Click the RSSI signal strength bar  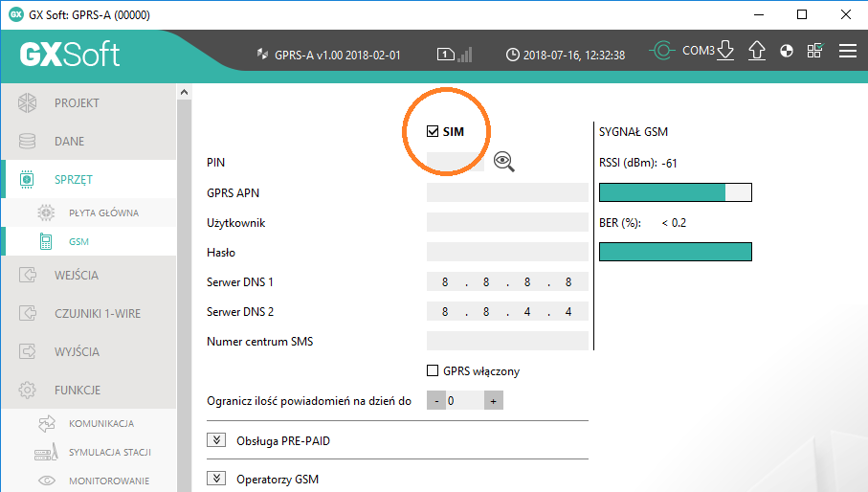tap(675, 193)
